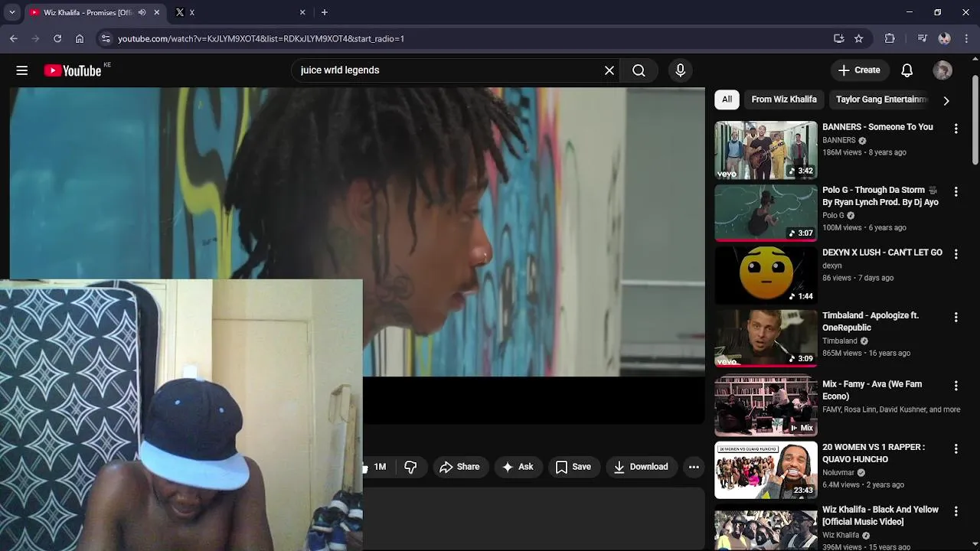Open options for BANNERS - Someone To You
The width and height of the screenshot is (980, 551).
(955, 129)
